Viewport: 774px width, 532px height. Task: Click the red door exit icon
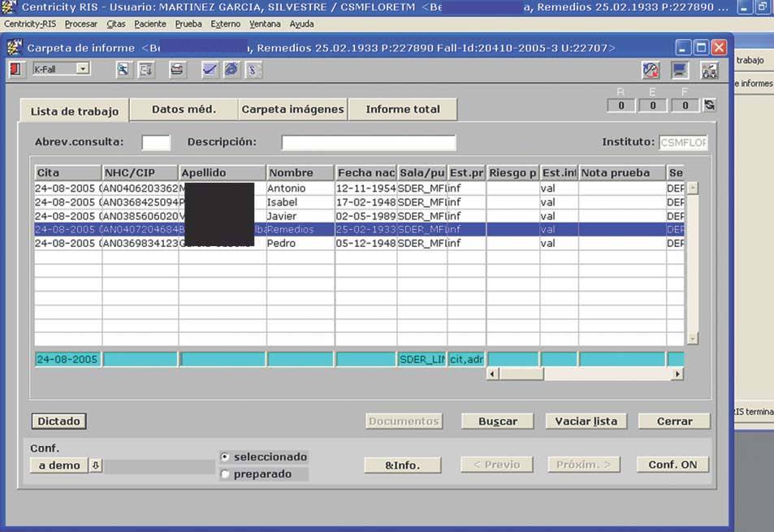pos(15,70)
